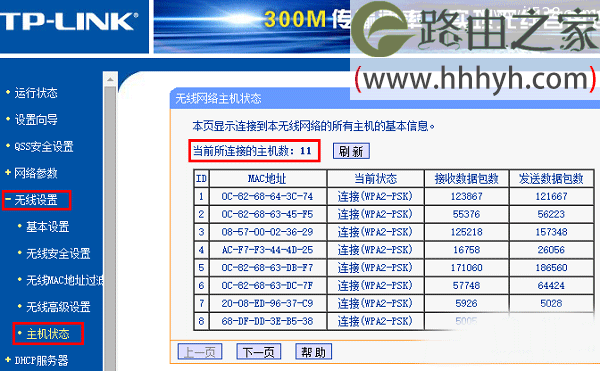Image resolution: width=600 pixels, height=371 pixels.
Task: Click the MAC地址 column header
Action: 267,179
